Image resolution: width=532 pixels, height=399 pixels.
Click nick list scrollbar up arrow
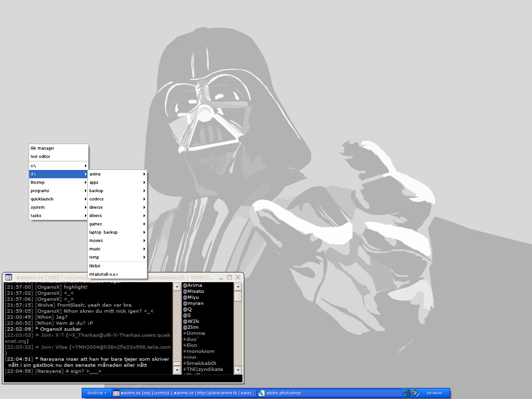238,287
